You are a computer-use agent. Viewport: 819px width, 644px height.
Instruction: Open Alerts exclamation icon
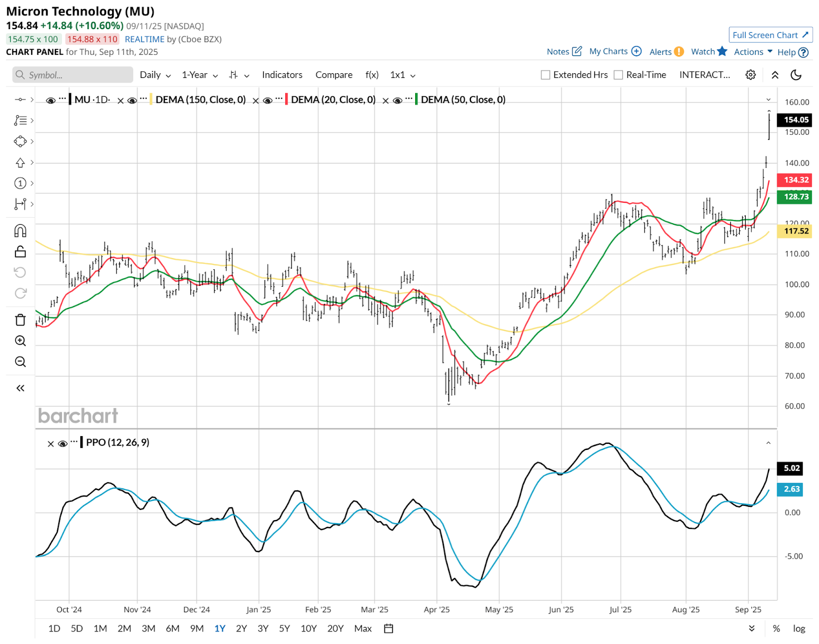coord(679,52)
